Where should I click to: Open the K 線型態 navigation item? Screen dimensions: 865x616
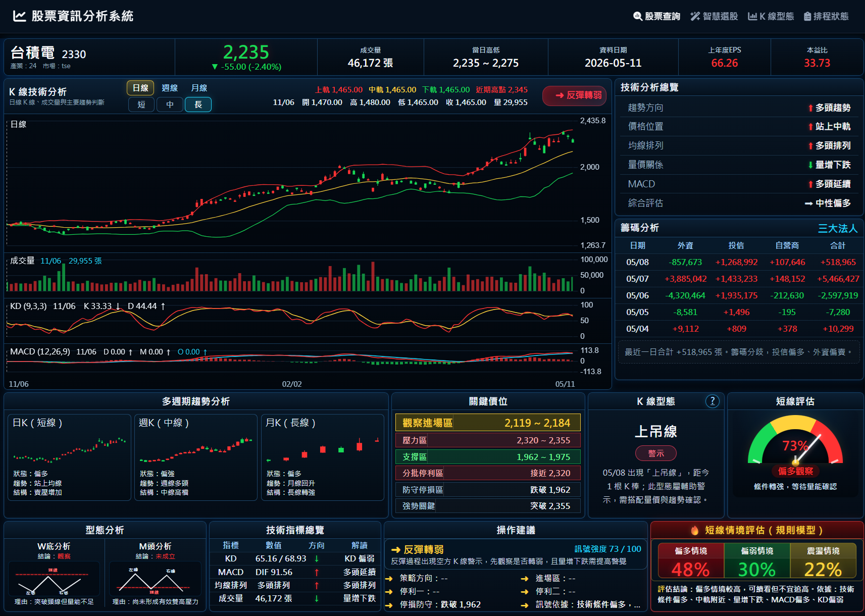[771, 16]
